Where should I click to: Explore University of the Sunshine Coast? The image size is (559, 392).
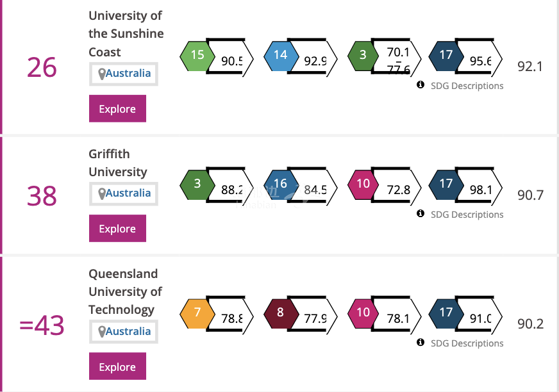point(118,109)
